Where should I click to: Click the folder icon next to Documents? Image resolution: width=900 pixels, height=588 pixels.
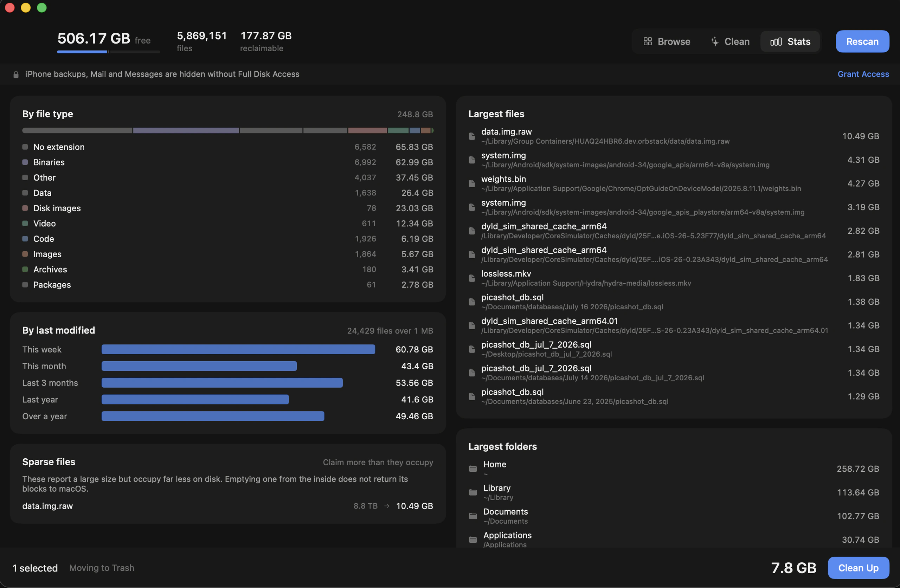pyautogui.click(x=473, y=516)
